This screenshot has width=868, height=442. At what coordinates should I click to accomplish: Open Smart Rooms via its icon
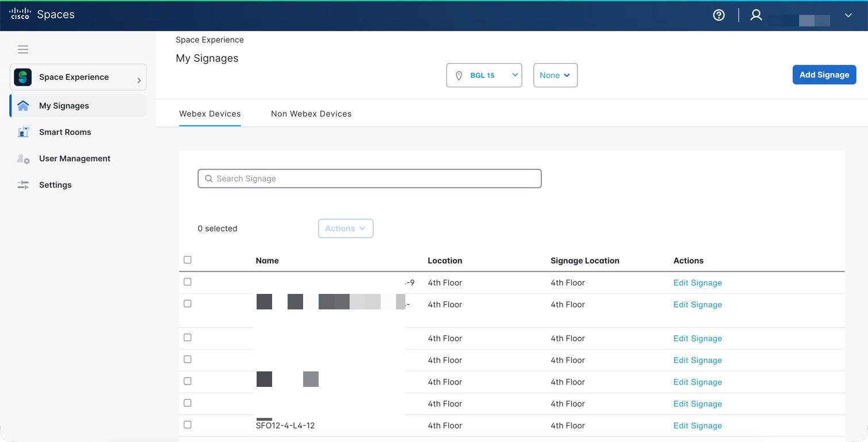pos(23,132)
